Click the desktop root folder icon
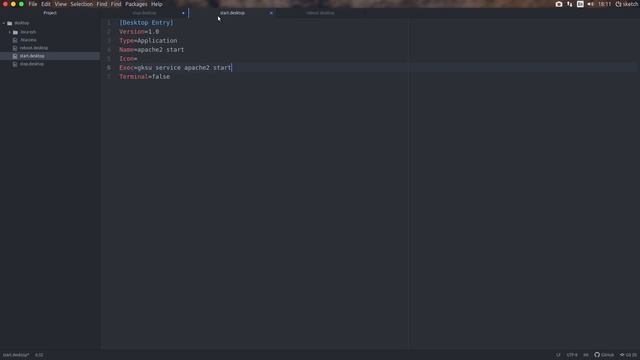The image size is (640, 360). (10, 23)
